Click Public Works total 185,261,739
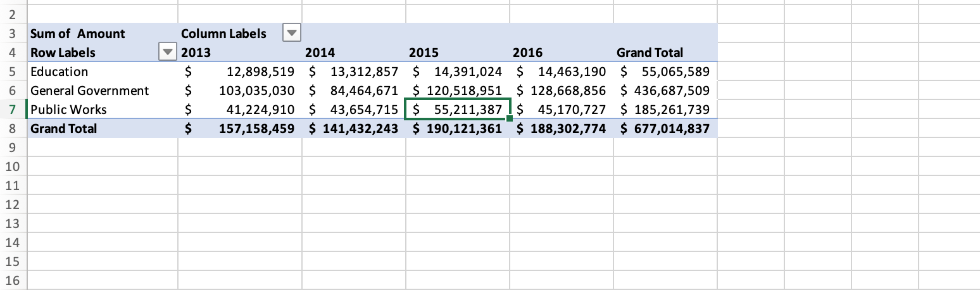Screen dimensions: 980x290 point(665,110)
